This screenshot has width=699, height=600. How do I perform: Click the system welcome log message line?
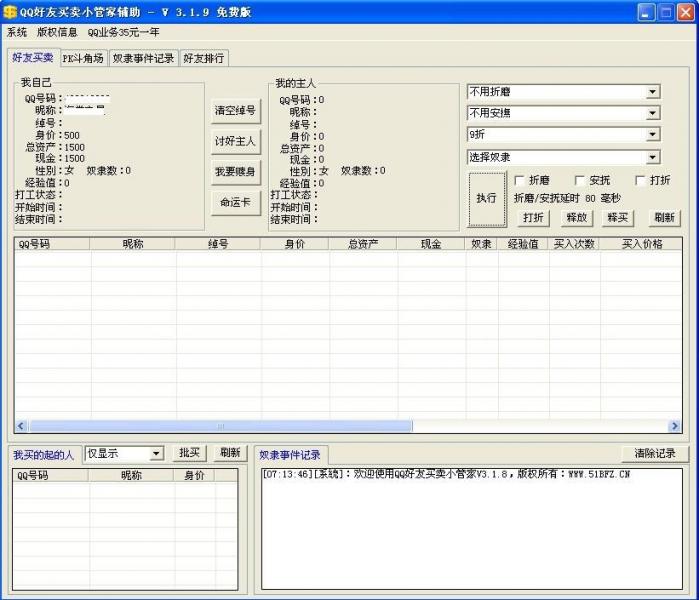tap(446, 474)
